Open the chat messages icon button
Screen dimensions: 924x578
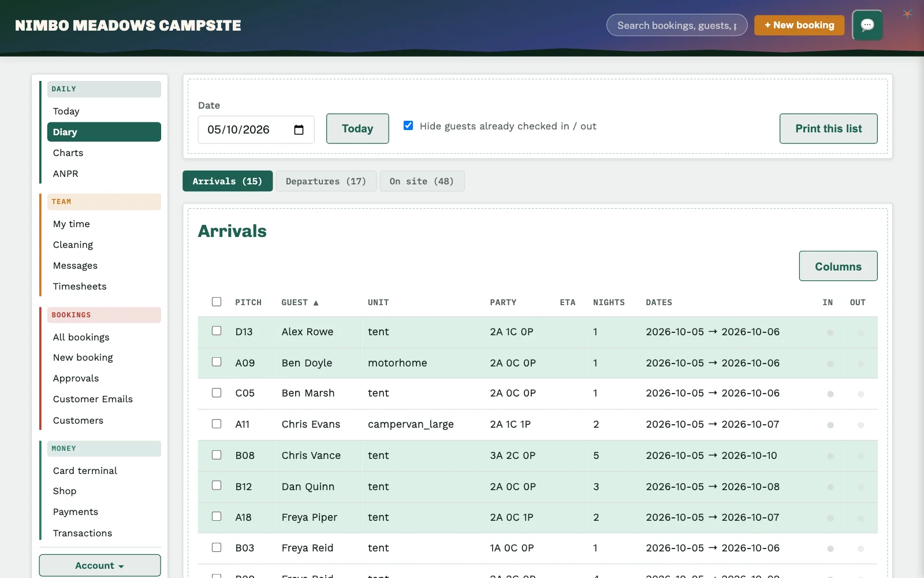pos(867,25)
